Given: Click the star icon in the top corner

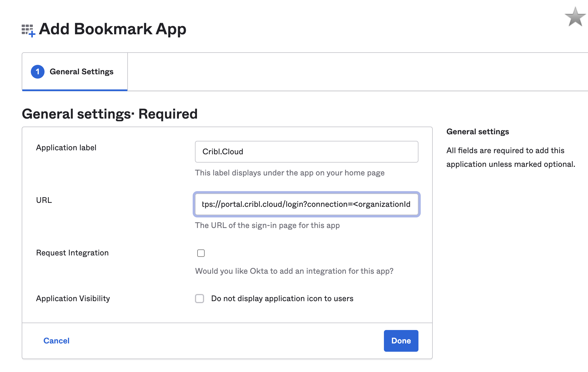Looking at the screenshot, I should 575,17.
